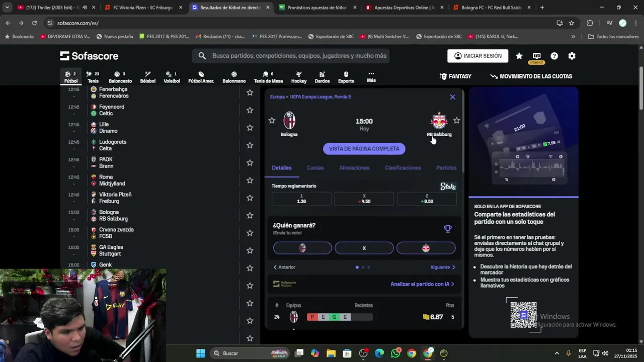Open the FANTASY link
The height and width of the screenshot is (362, 644).
[x=455, y=76]
